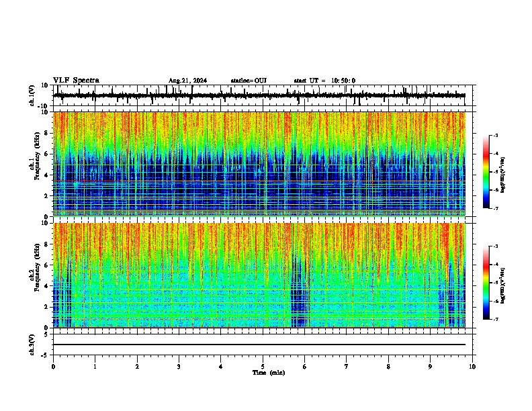Click the '4' kHz tick on ch.2 spectrogram

[x=46, y=286]
